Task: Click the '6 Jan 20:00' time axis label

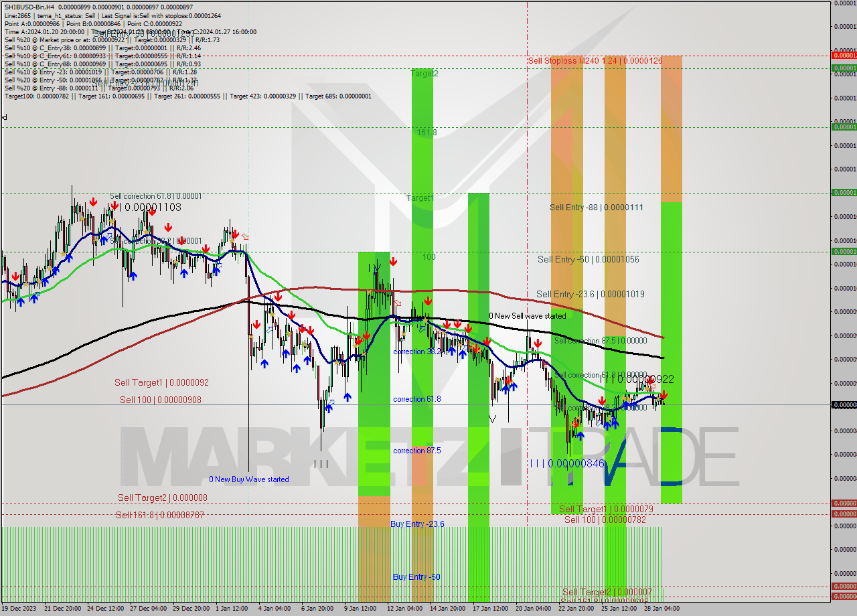Action: click(317, 609)
